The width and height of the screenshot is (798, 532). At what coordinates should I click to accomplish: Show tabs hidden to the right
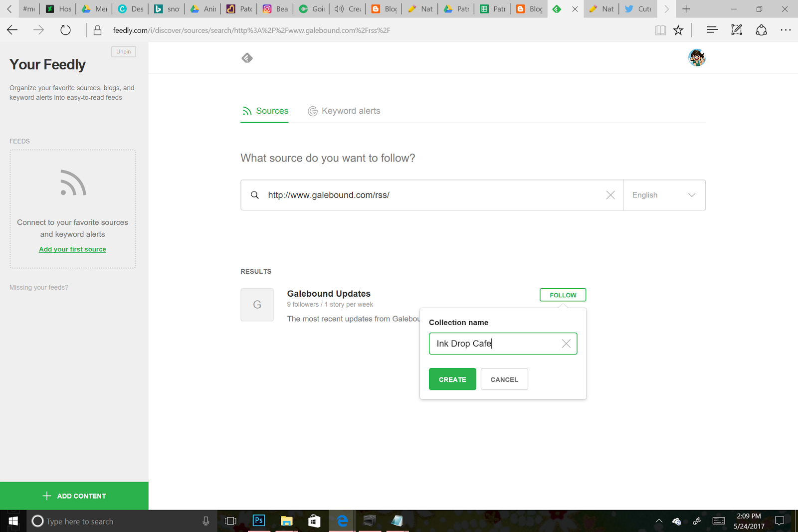click(x=666, y=9)
